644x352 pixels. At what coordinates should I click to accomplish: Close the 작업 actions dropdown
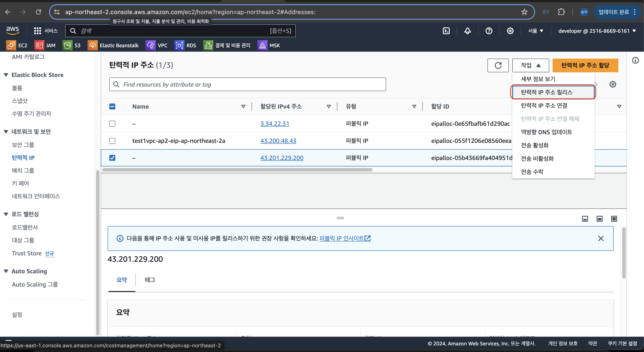[x=530, y=65]
